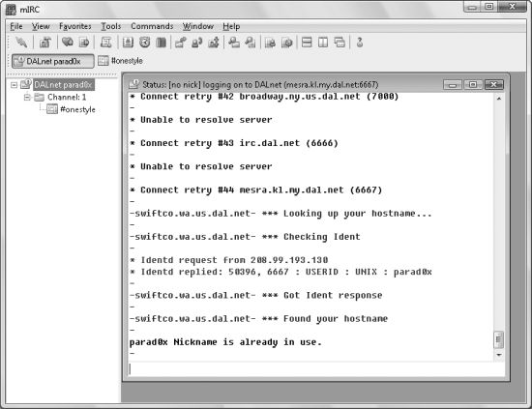532x409 pixels.
Task: Open the Colors toolbar icon
Action: (162, 43)
